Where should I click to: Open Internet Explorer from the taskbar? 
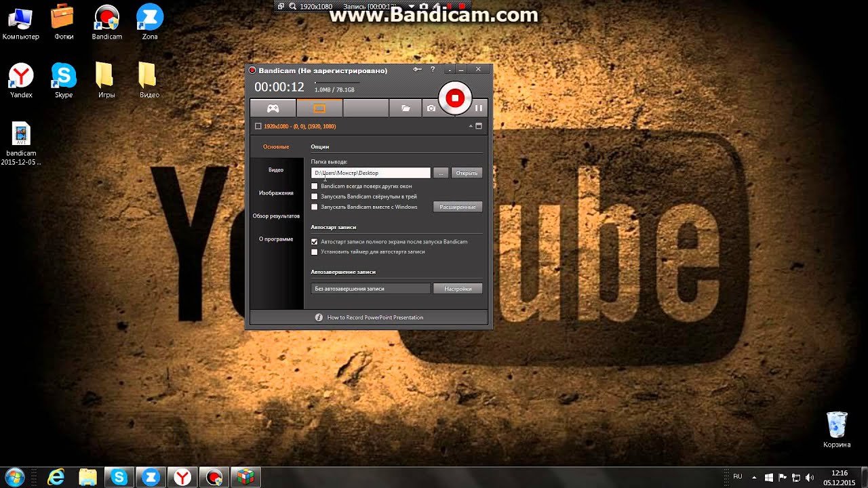point(56,477)
